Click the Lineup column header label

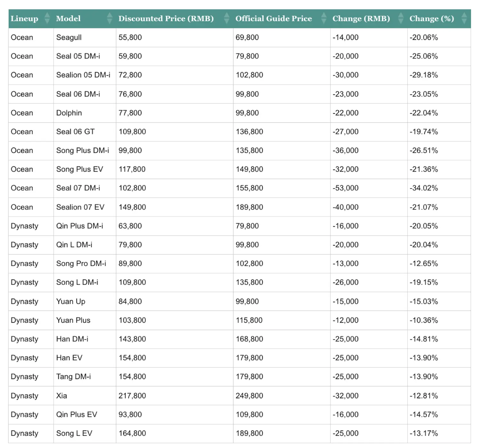coord(24,19)
